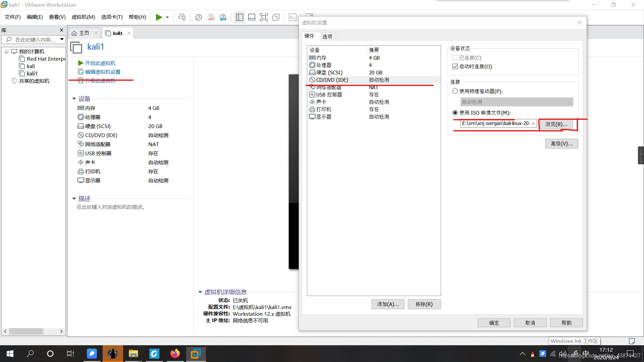Click the 浏览(B)... browse button
This screenshot has width=644, height=362.
(556, 124)
